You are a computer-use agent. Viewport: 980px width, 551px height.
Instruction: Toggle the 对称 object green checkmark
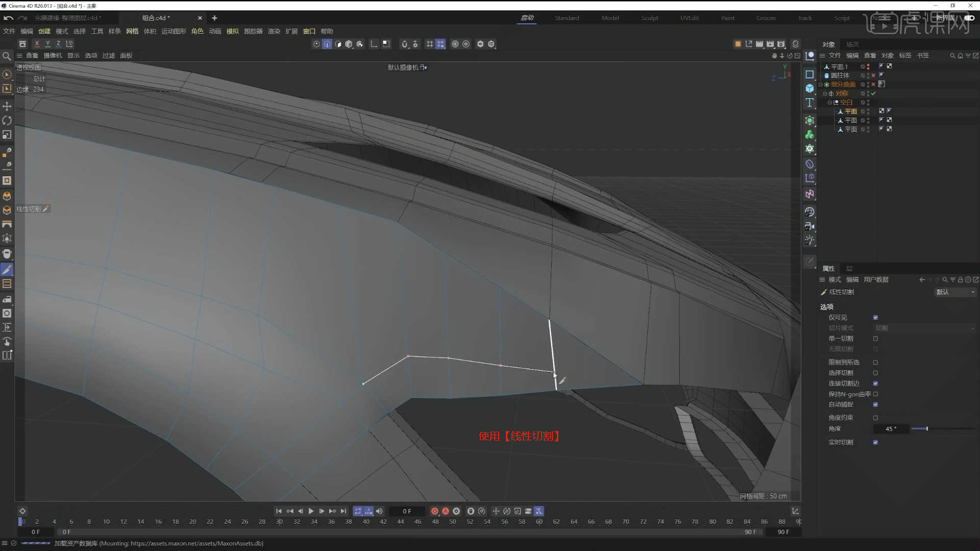coord(873,93)
